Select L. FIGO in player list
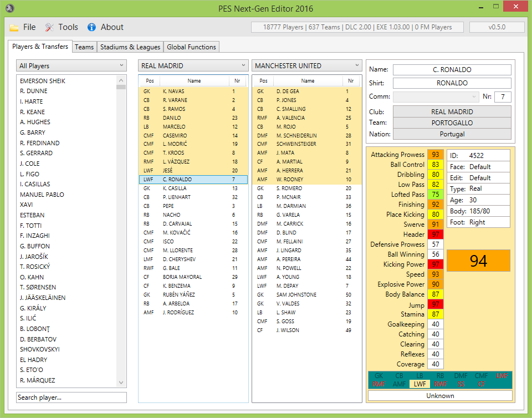The width and height of the screenshot is (532, 418). tap(66, 174)
